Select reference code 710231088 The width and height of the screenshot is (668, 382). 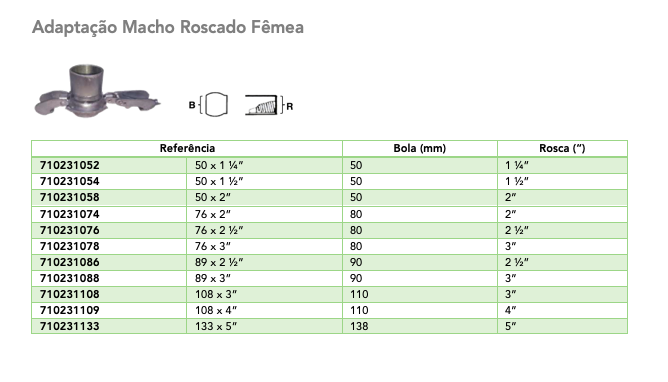click(69, 278)
